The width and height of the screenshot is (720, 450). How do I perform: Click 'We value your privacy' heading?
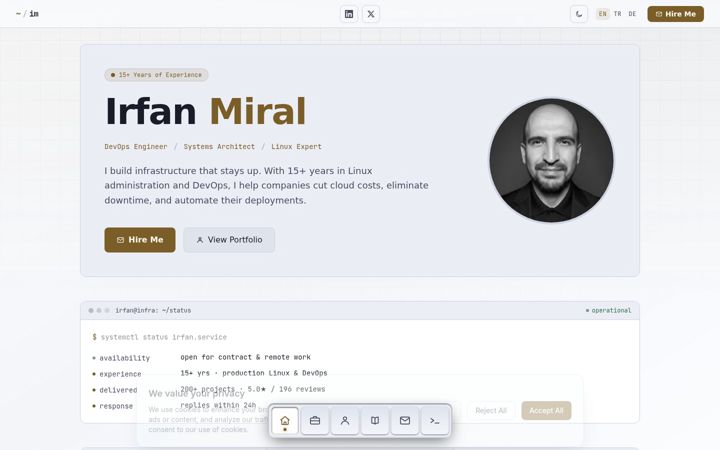(x=197, y=394)
